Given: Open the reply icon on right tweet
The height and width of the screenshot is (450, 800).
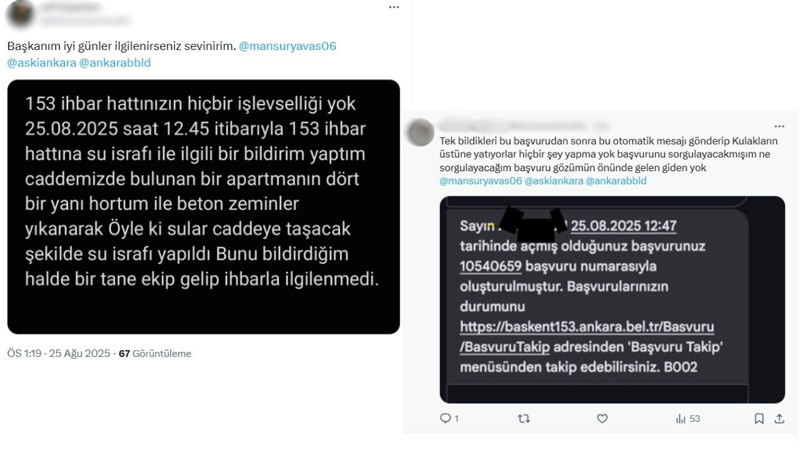Looking at the screenshot, I should pos(445,418).
